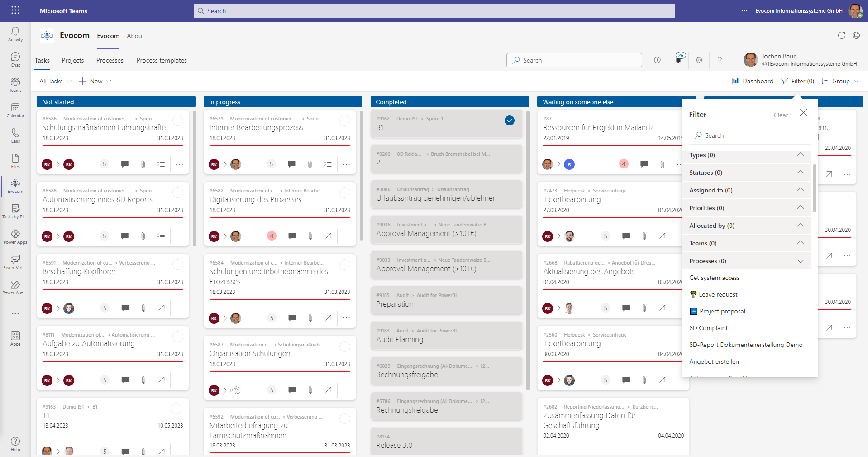Open Power Automate from the sidebar

pos(15,286)
